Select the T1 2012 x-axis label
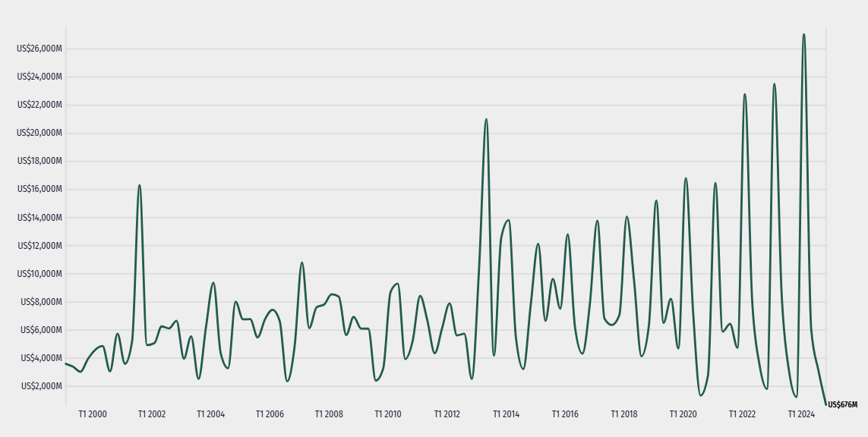 click(447, 414)
